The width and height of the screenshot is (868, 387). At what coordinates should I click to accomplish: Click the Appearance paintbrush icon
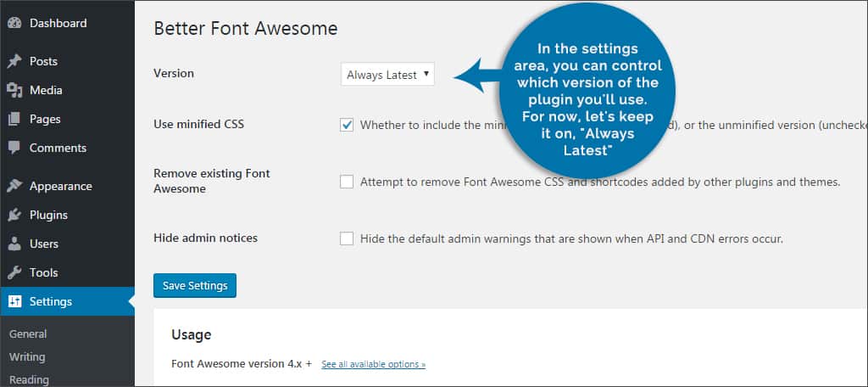coord(14,187)
